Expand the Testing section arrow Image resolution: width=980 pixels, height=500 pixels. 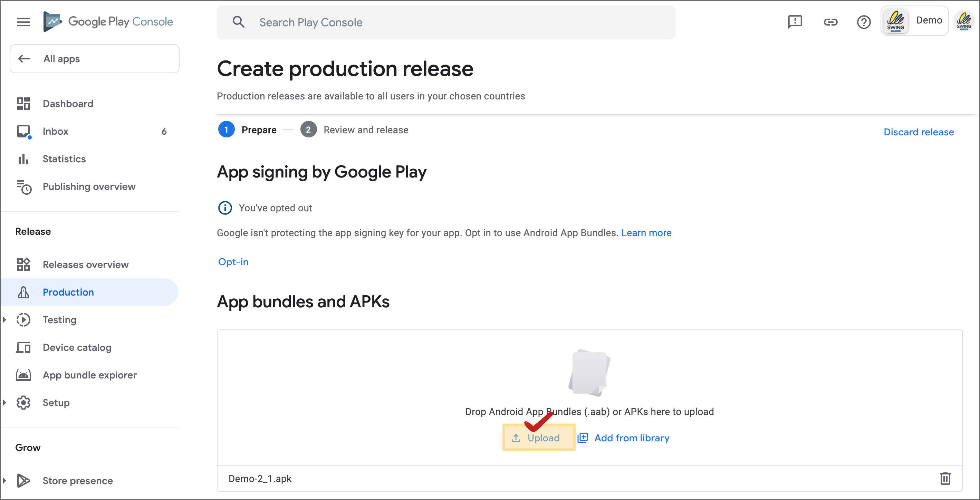(4, 320)
